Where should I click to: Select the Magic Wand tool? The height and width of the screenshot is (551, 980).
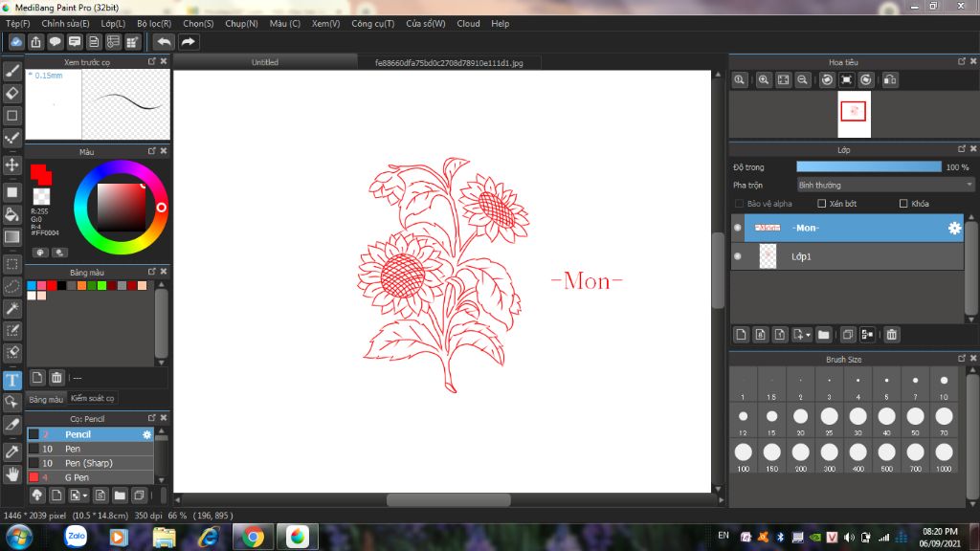(x=11, y=309)
